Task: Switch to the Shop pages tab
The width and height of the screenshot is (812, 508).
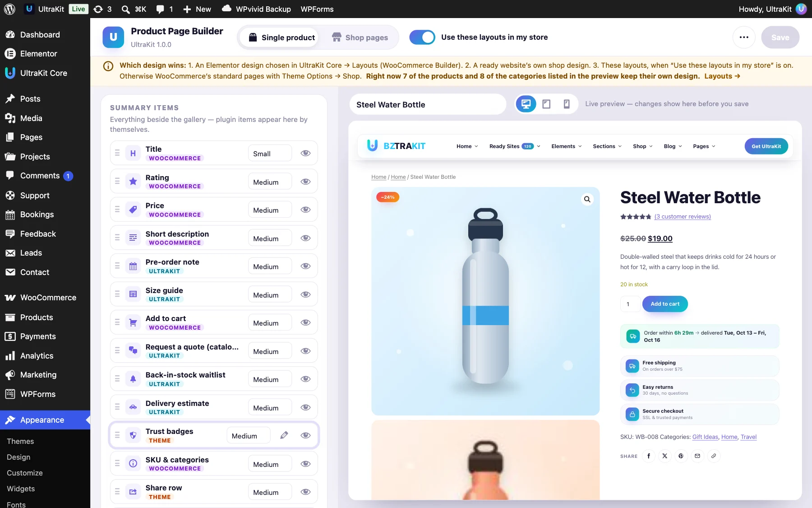Action: 360,37
